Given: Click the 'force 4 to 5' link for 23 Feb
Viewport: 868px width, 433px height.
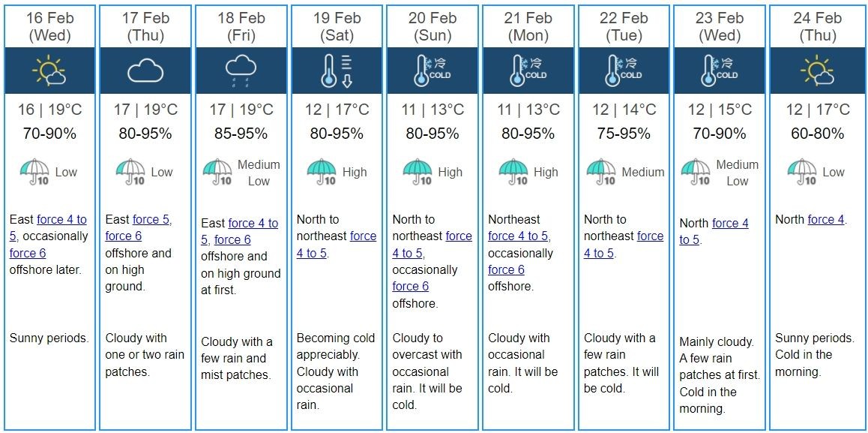Looking at the screenshot, I should point(714,232).
